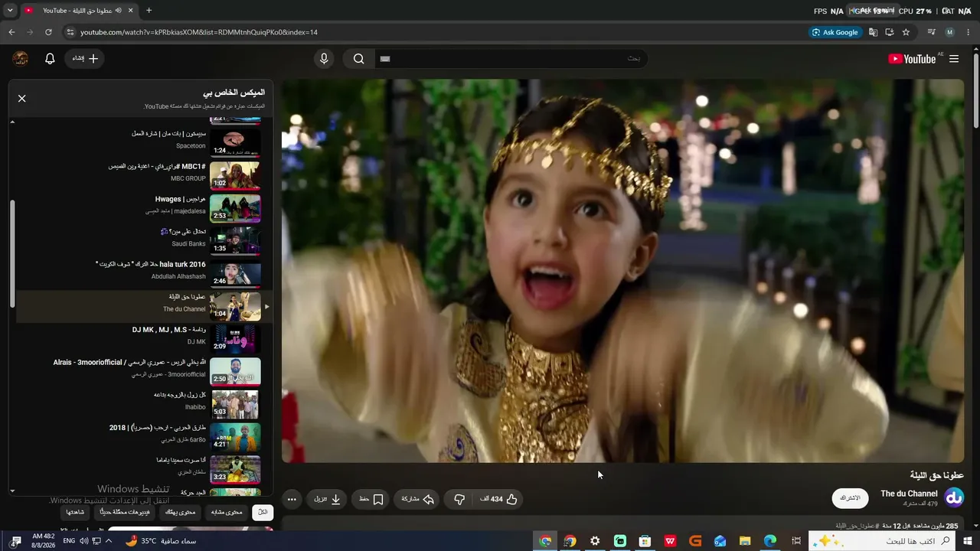Open the Create (إنشاء) button
Viewport: 980px width, 551px height.
[85, 59]
